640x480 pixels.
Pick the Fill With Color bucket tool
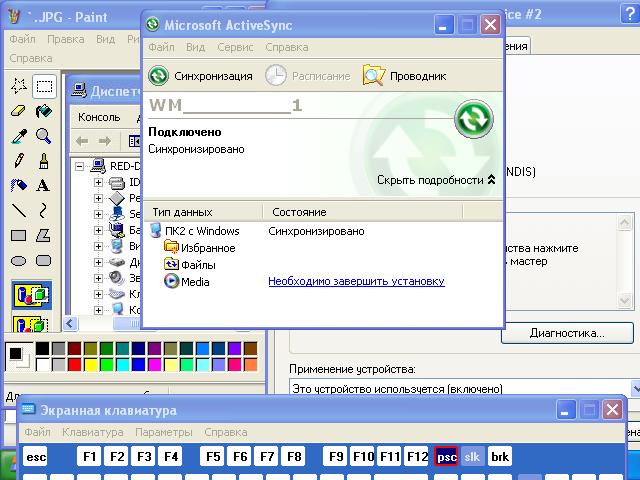point(44,111)
